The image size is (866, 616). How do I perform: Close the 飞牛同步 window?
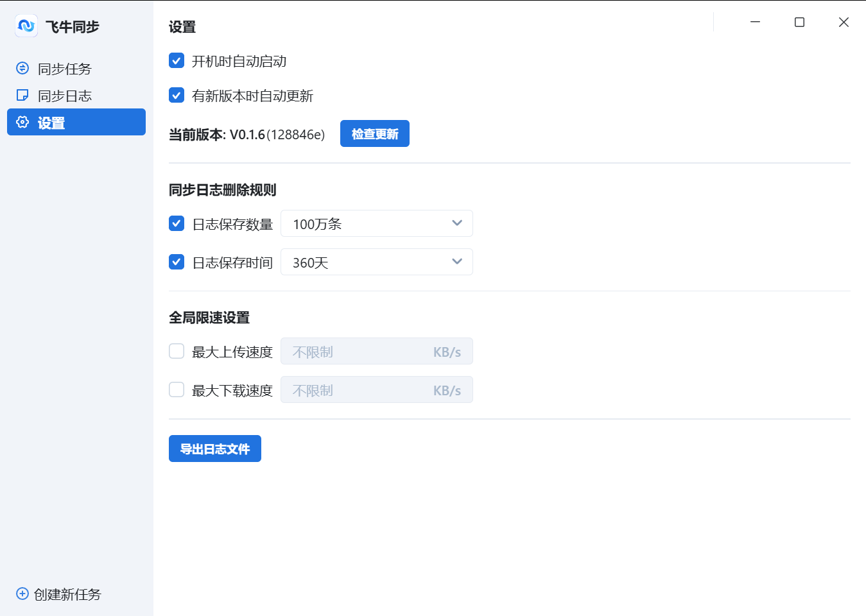coord(844,22)
